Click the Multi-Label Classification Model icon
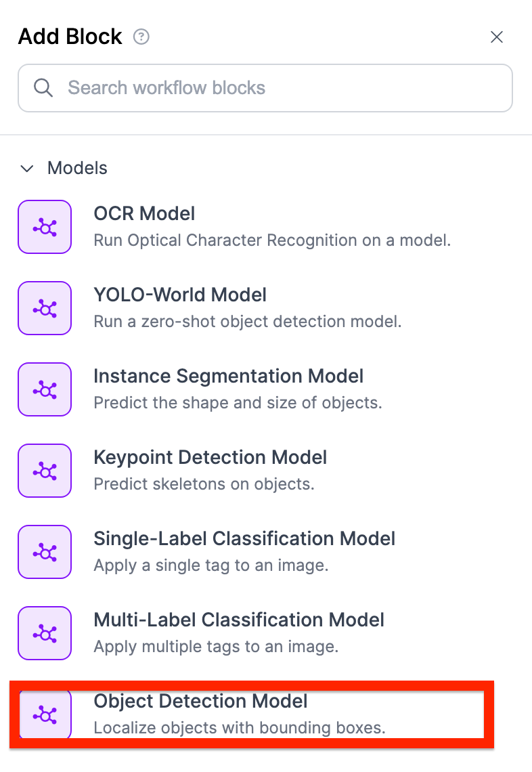The width and height of the screenshot is (532, 772). [x=45, y=633]
